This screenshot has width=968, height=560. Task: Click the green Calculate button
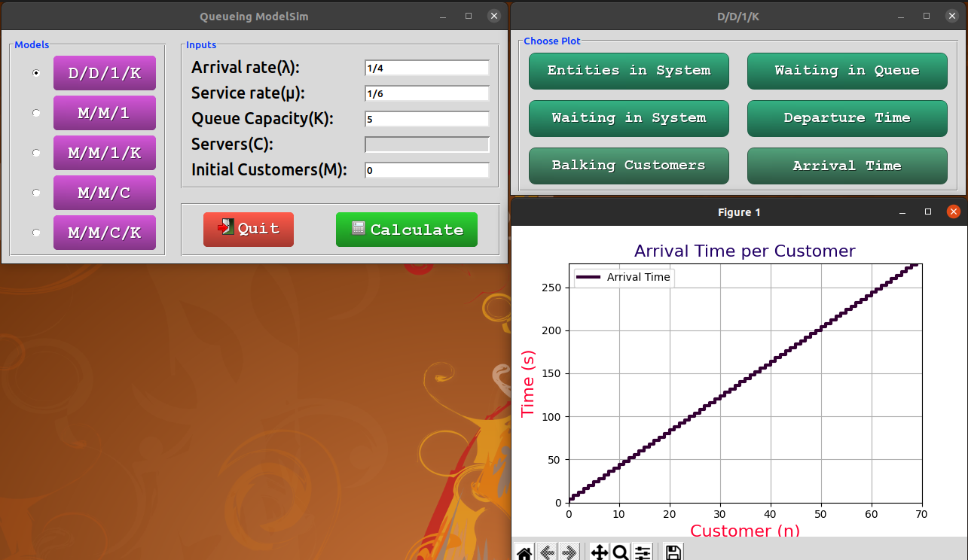tap(407, 230)
